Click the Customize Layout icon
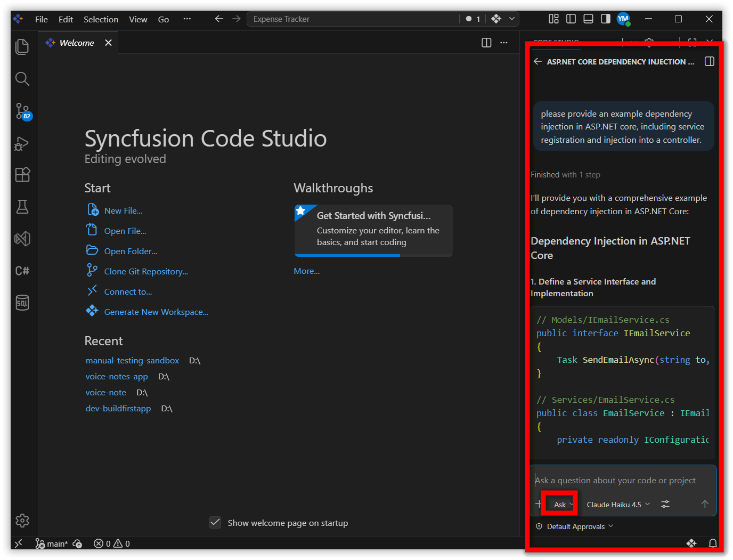Screen dimensions: 733x560 (553, 19)
